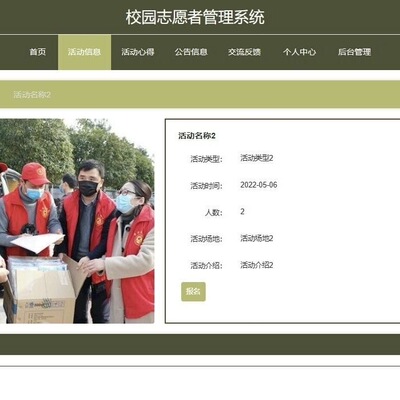Click the 活动介绍: label
This screenshot has height=400, width=400.
[x=206, y=265]
